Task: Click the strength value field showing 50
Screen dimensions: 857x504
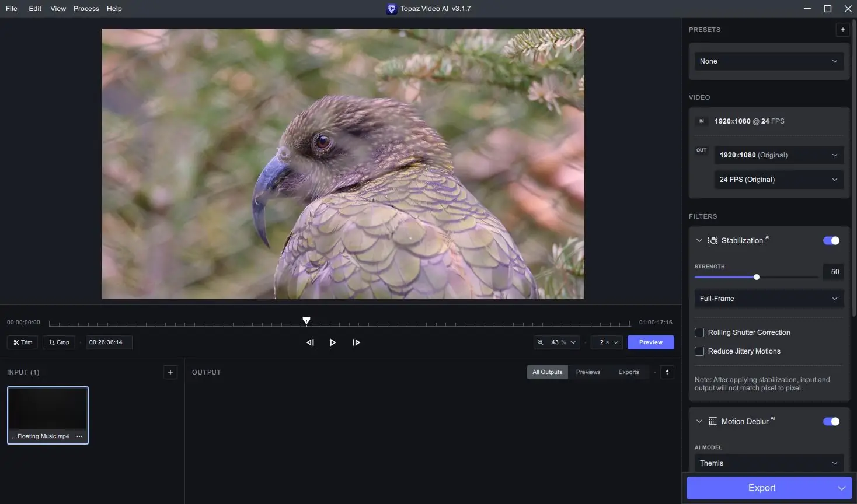Action: [x=834, y=272]
